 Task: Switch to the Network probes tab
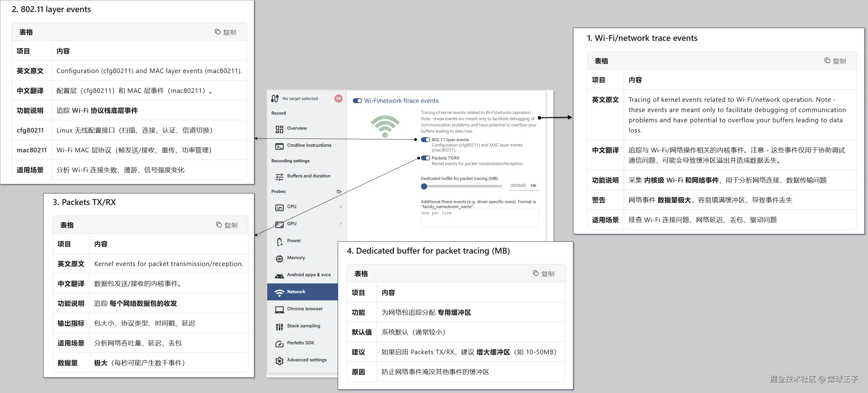tap(296, 292)
